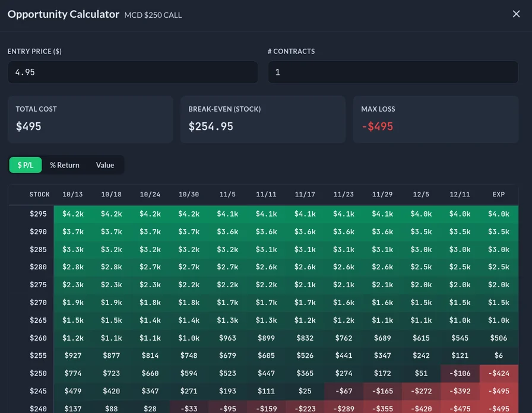Viewport: 532px width, 413px height.
Task: Select the $927 cell in $255 row
Action: (x=73, y=355)
